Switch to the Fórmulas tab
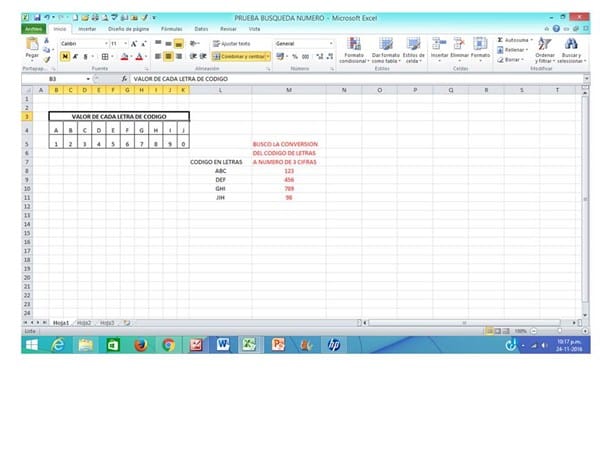The width and height of the screenshot is (600, 450). tap(171, 29)
